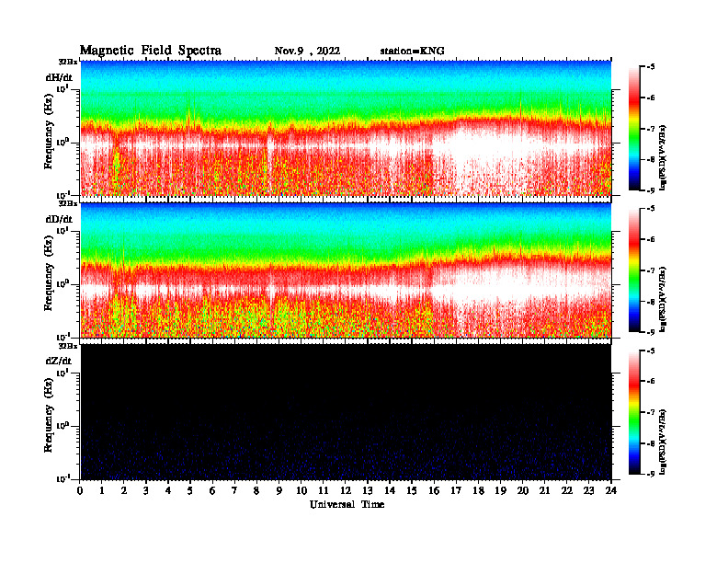Click the 10^0 frequency tick of the dD/dt panel
Viewport: 728px width, 563px height.
coord(63,284)
